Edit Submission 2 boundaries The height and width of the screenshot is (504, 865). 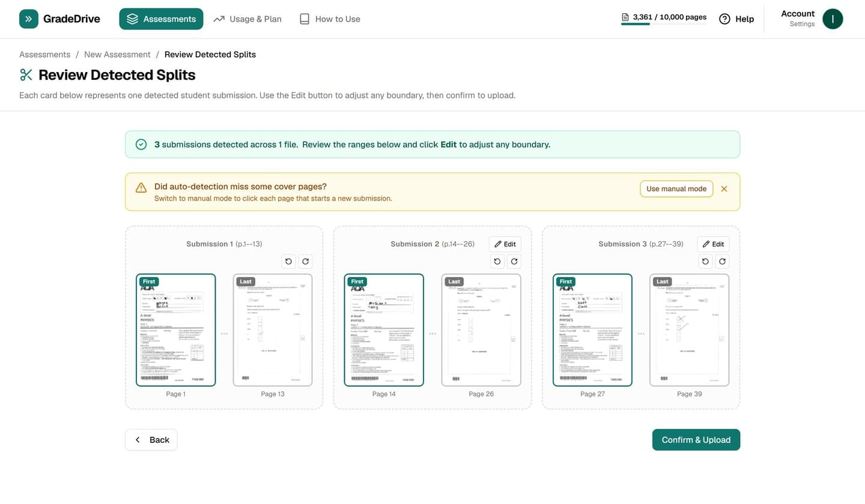tap(505, 244)
